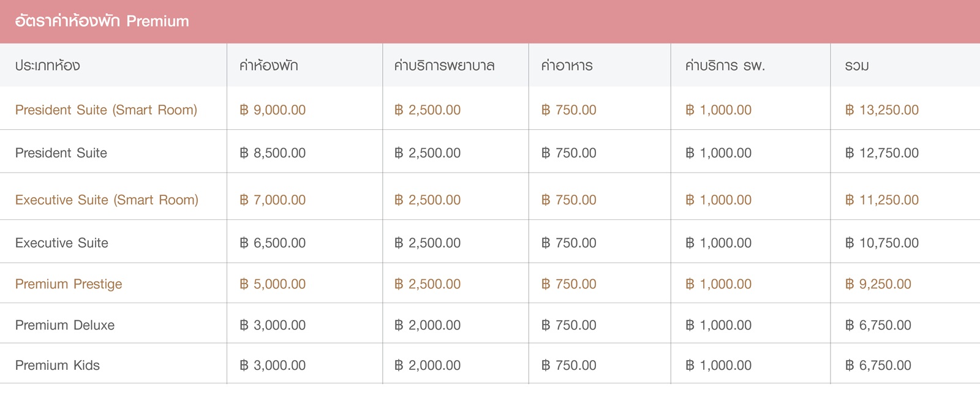Select the ฿ 9,250.00 Premium Prestige total
980x398 pixels.
878,284
